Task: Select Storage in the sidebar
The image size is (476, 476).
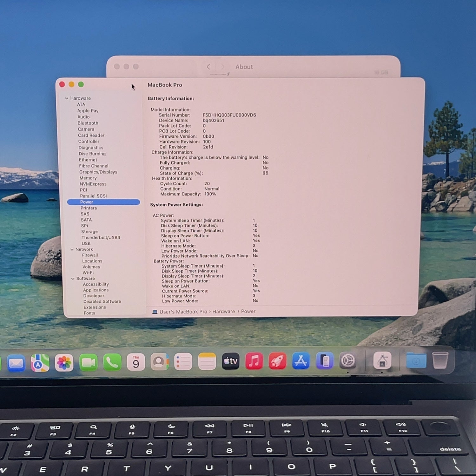Action: 89,232
